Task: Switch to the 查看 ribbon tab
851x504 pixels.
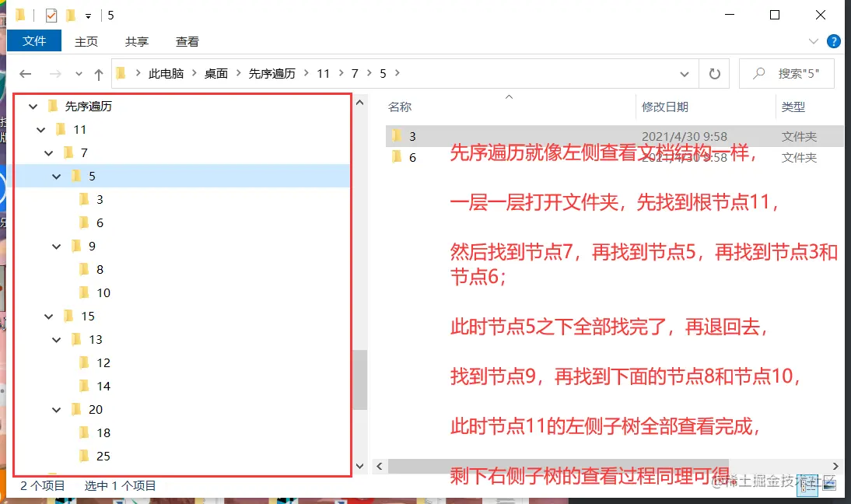Action: click(x=186, y=41)
